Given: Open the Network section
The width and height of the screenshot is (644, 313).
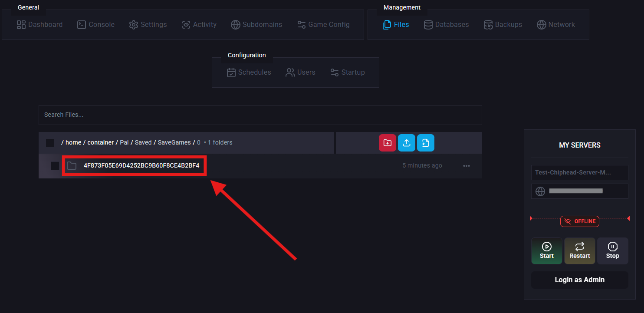Looking at the screenshot, I should (x=556, y=25).
